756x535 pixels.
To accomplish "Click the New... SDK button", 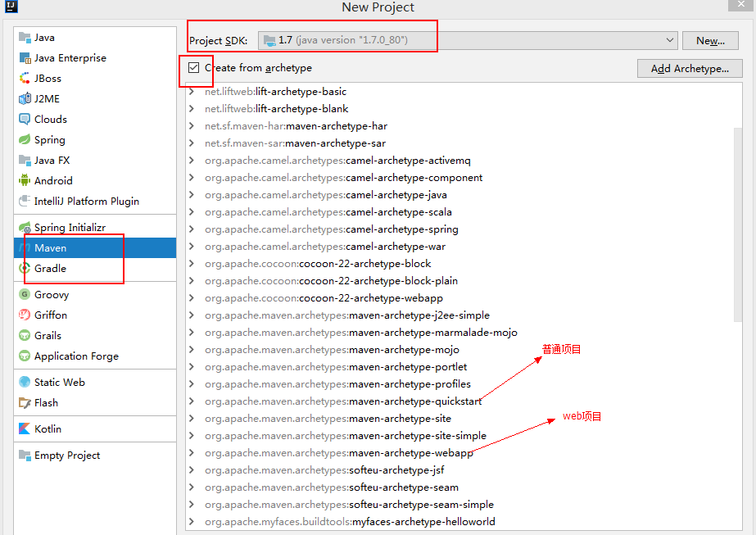I will (x=710, y=40).
